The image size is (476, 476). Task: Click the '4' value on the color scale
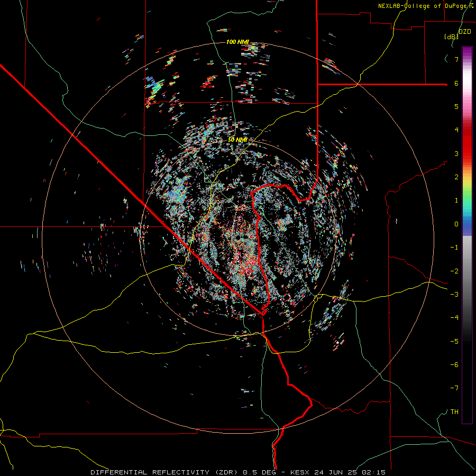click(456, 130)
